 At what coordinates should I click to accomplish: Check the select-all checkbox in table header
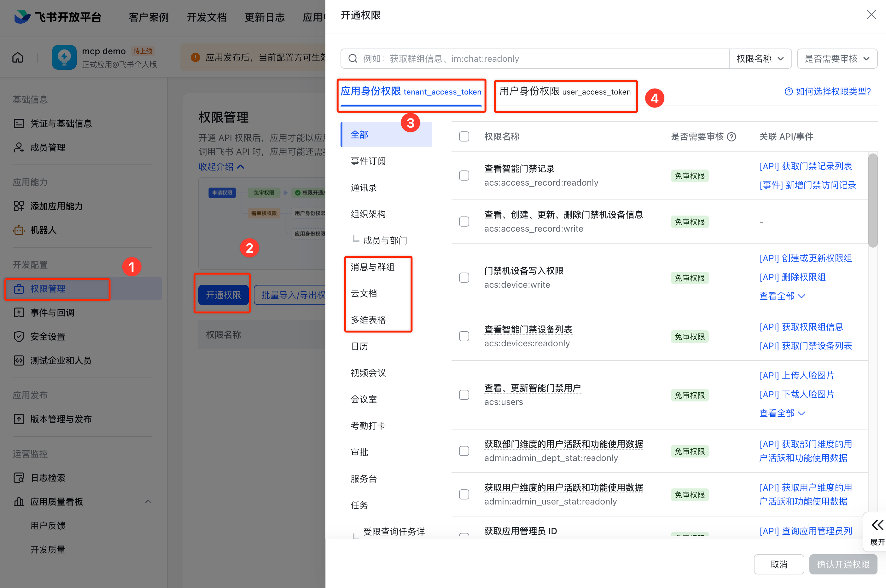point(464,136)
